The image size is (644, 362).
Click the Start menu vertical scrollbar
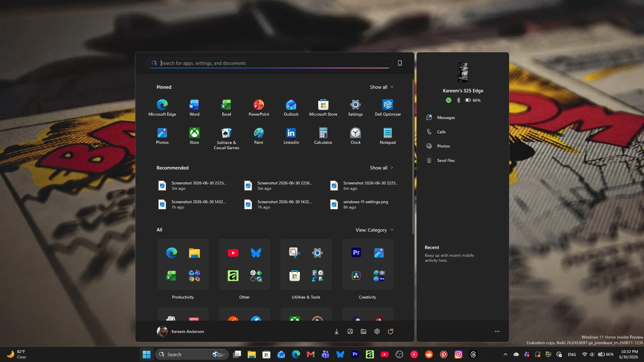coord(413,157)
